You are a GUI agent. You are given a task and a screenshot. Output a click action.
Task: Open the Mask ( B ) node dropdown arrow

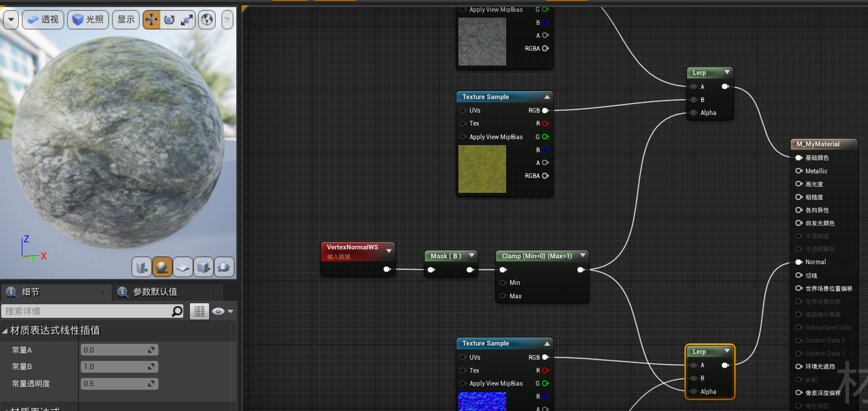pyautogui.click(x=471, y=256)
